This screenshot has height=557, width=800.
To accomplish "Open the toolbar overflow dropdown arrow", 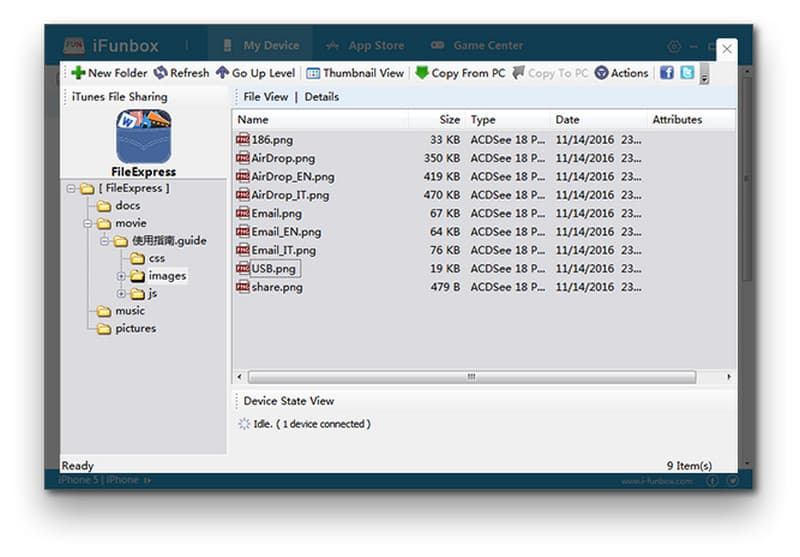I will [x=704, y=76].
